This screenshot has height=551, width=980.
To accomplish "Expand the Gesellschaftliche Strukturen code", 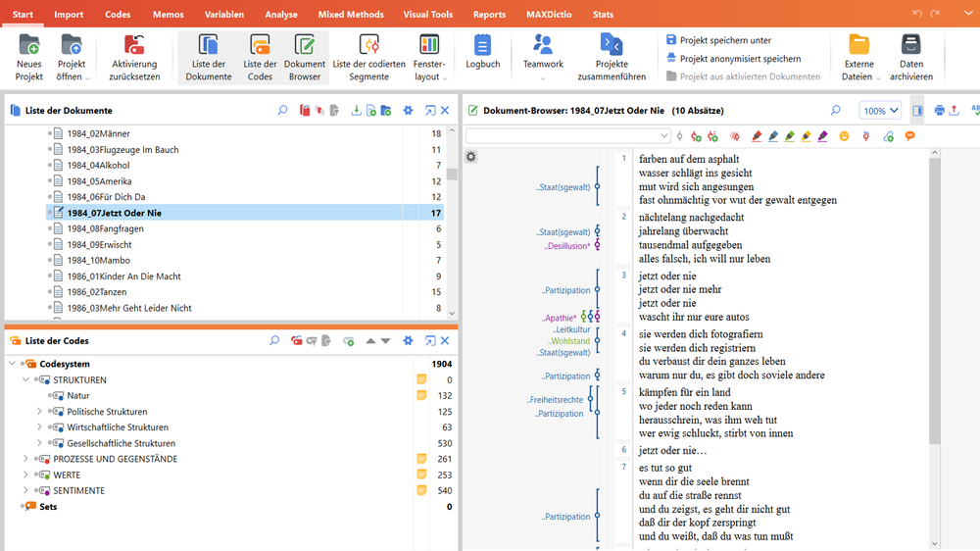I will coord(39,443).
